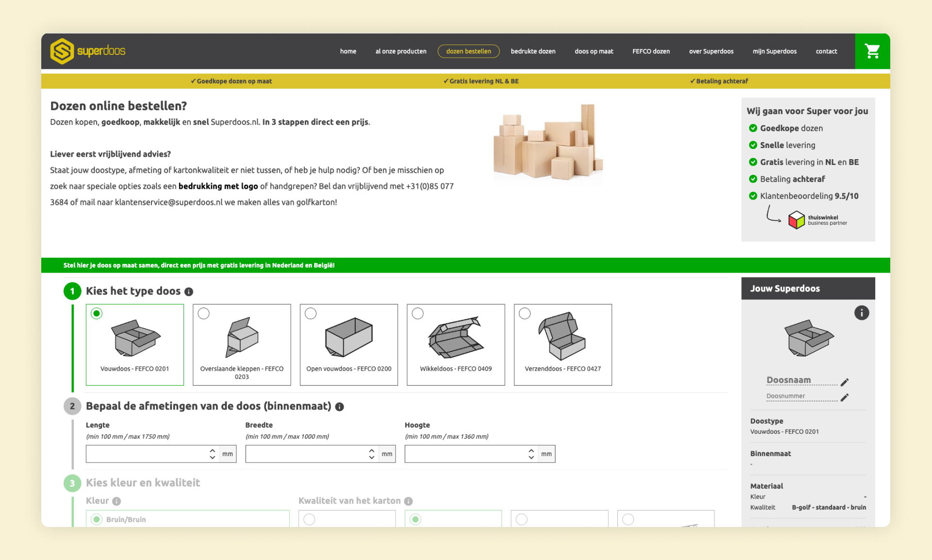This screenshot has height=560, width=932.
Task: Click info icon next to Kleur
Action: pyautogui.click(x=116, y=501)
